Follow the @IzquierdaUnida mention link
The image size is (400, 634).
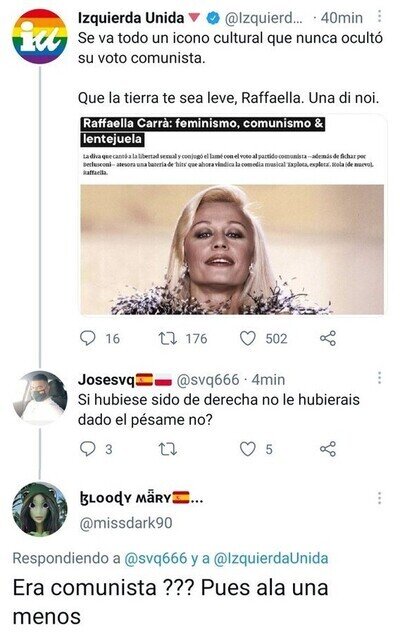(270, 558)
